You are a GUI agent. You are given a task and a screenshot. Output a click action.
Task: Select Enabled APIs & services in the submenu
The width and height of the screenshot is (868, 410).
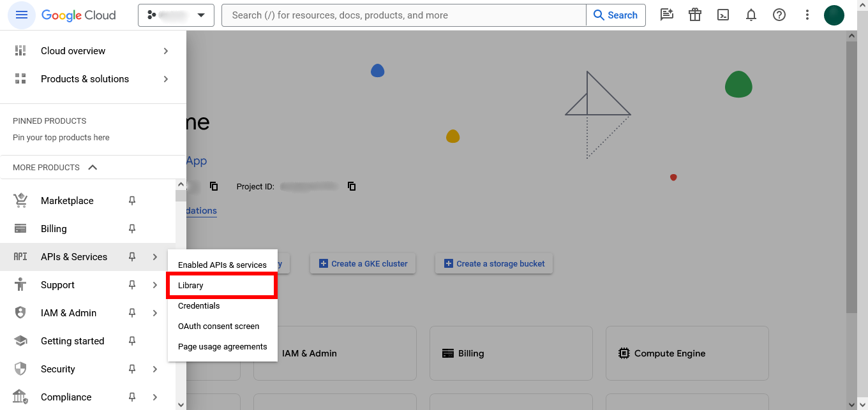tap(222, 265)
